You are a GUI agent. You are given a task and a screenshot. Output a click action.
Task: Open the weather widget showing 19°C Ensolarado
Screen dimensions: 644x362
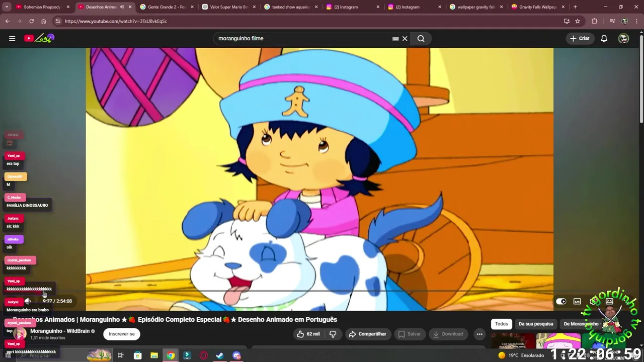[x=521, y=355]
